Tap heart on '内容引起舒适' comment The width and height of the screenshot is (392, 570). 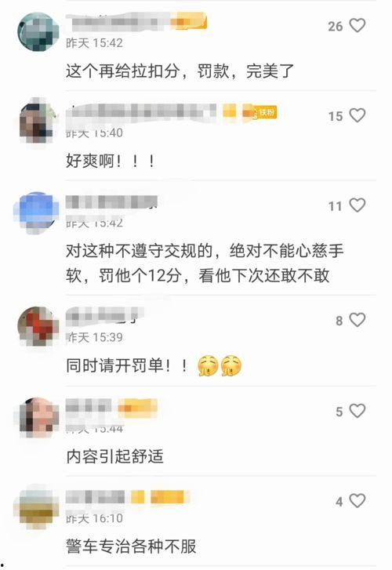click(x=357, y=411)
